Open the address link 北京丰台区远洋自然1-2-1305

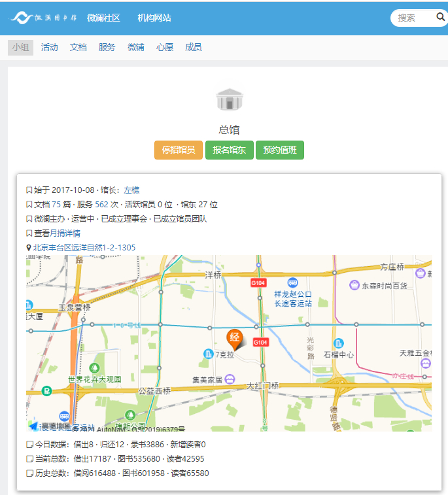[x=84, y=247]
